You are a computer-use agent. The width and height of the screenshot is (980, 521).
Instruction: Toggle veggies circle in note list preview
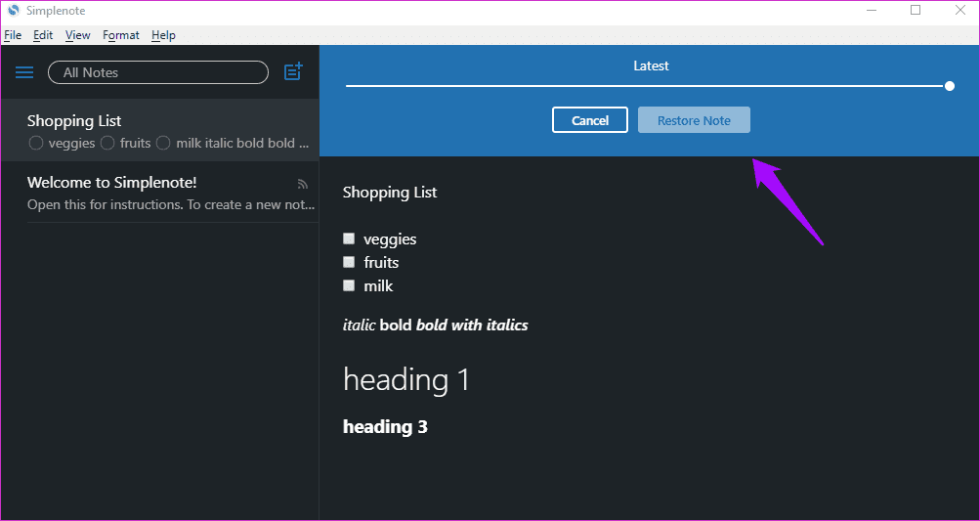point(35,144)
